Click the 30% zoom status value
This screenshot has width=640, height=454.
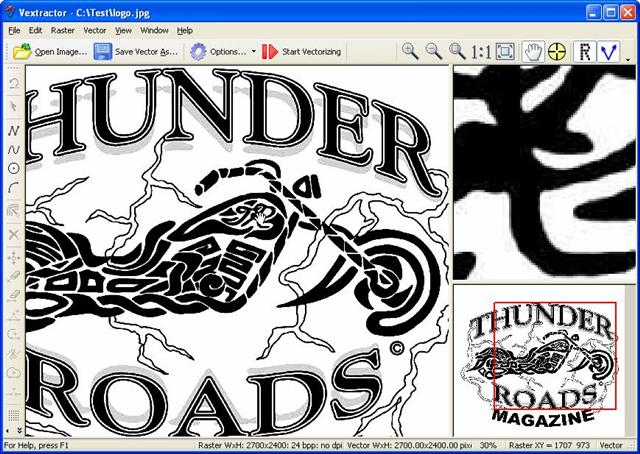tap(488, 445)
